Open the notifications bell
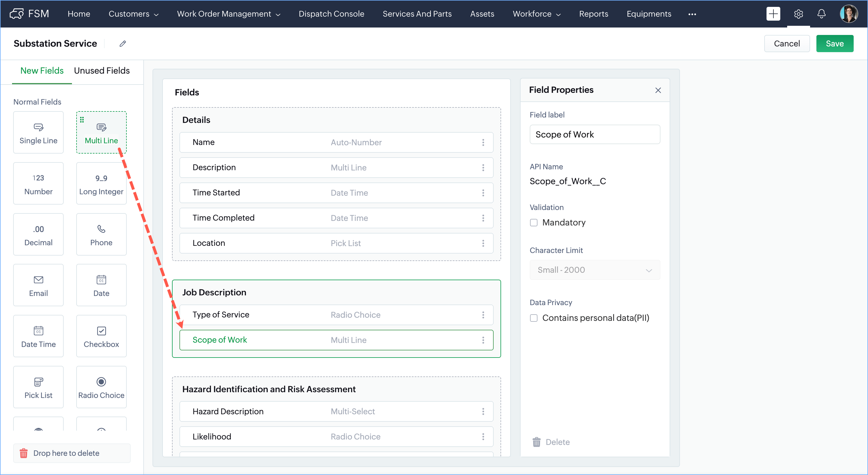 pyautogui.click(x=822, y=14)
